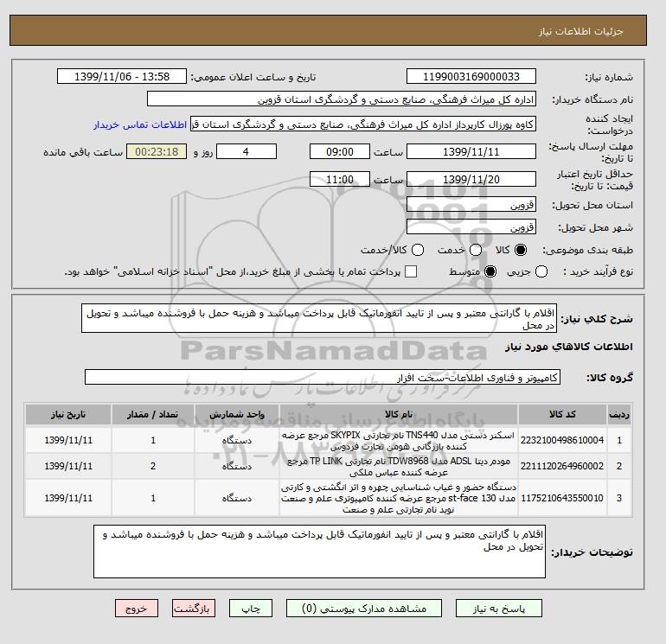The image size is (666, 644).
Task: Open the اطلاعات تماس خریدار link
Action: coord(140,124)
